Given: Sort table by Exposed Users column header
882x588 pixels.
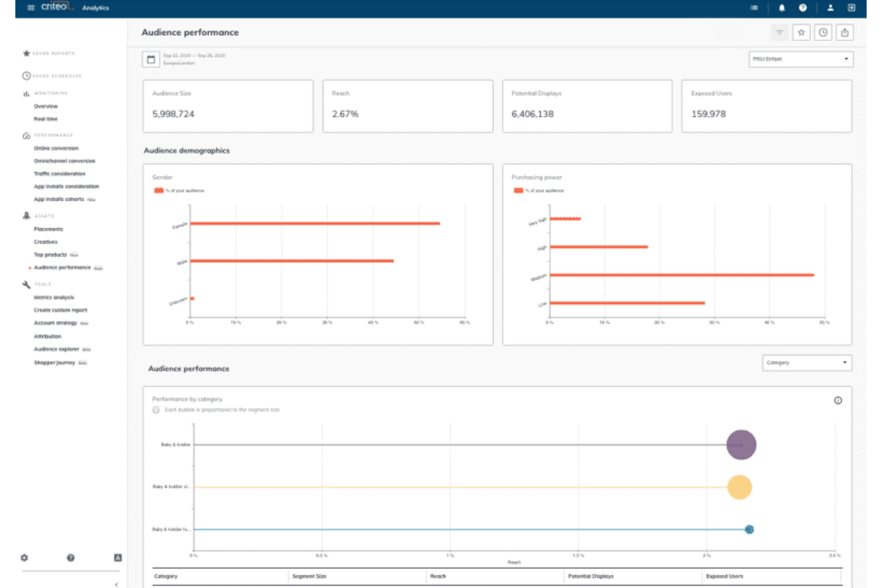Looking at the screenshot, I should click(x=725, y=577).
